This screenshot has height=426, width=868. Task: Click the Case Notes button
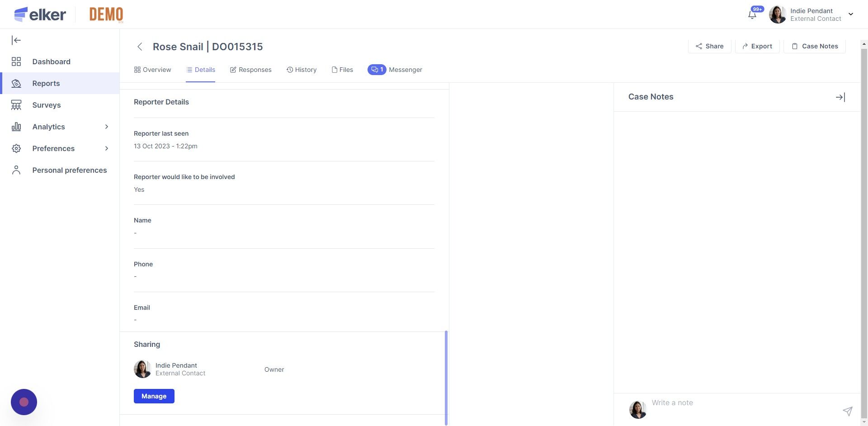tap(815, 46)
